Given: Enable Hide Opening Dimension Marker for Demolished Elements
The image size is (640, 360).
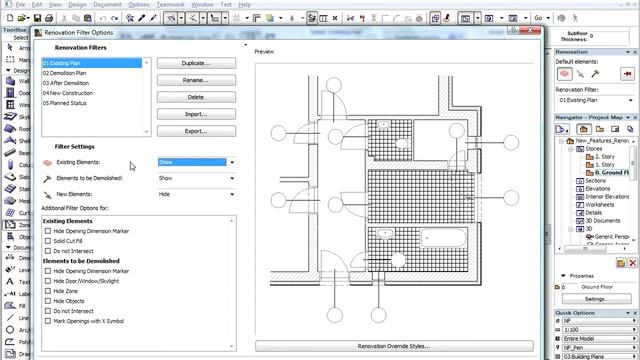Looking at the screenshot, I should [48, 271].
